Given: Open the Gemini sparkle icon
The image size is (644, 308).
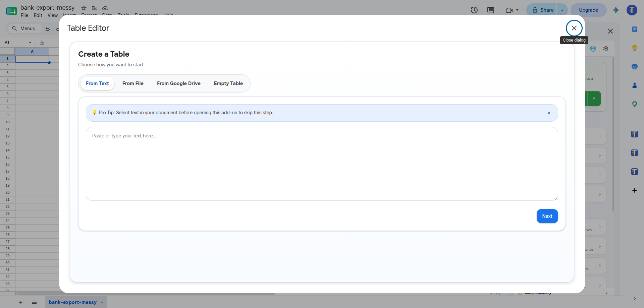Looking at the screenshot, I should (x=615, y=10).
